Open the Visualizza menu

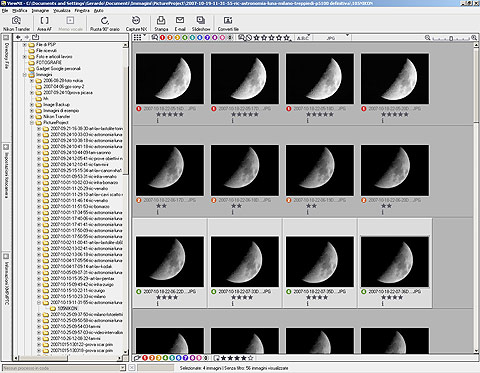(62, 11)
